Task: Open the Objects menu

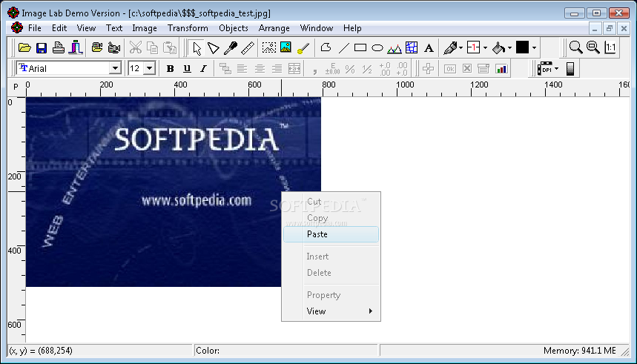Action: coord(234,28)
